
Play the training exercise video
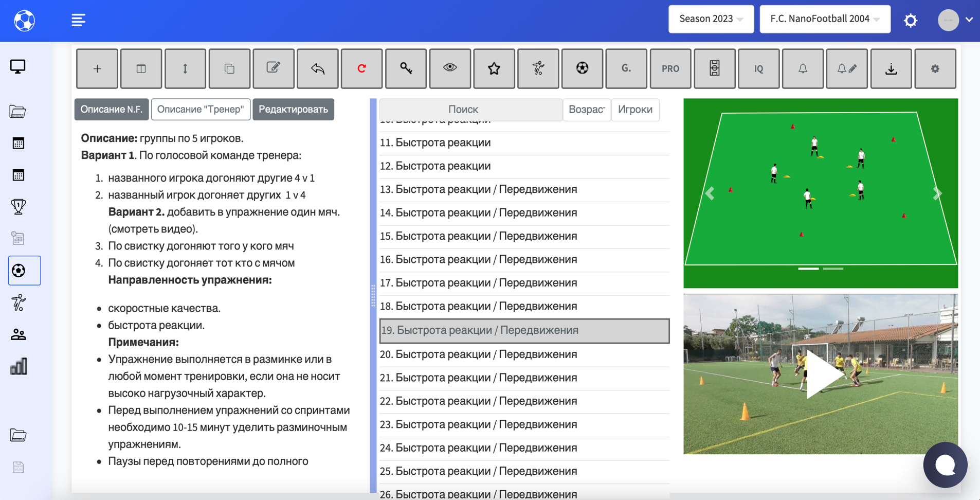[x=821, y=374]
